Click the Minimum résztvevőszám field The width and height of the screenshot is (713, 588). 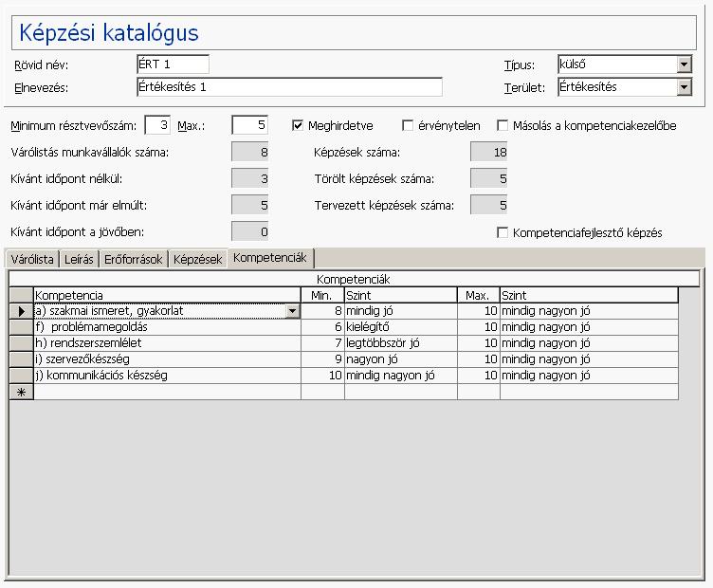[x=157, y=125]
